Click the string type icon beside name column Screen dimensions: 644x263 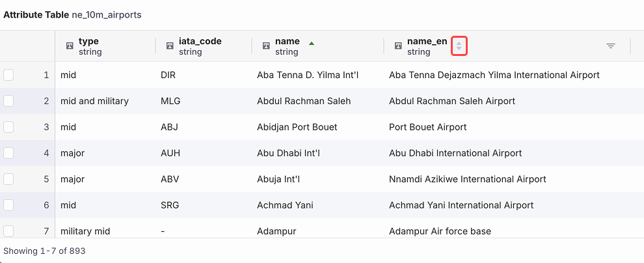tap(266, 46)
